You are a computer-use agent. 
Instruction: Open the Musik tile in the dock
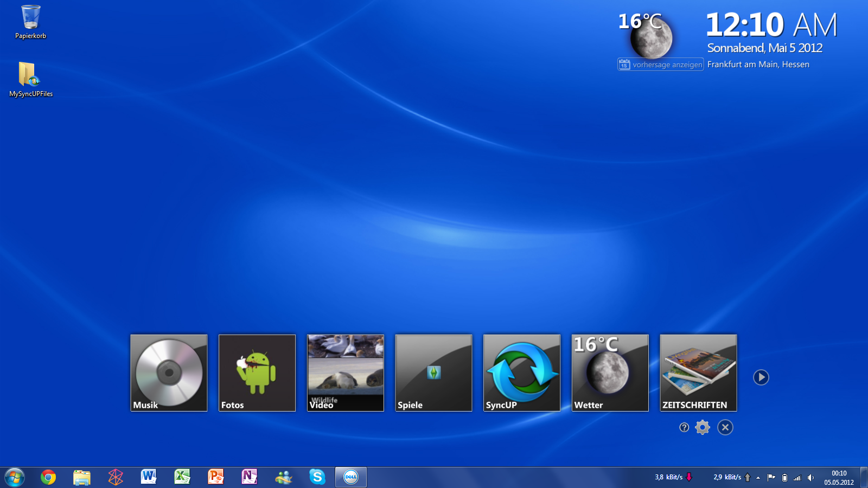(169, 373)
